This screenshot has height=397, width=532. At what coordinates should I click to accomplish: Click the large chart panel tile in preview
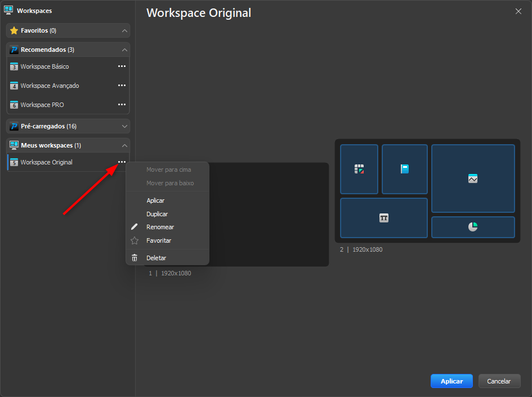coord(473,179)
